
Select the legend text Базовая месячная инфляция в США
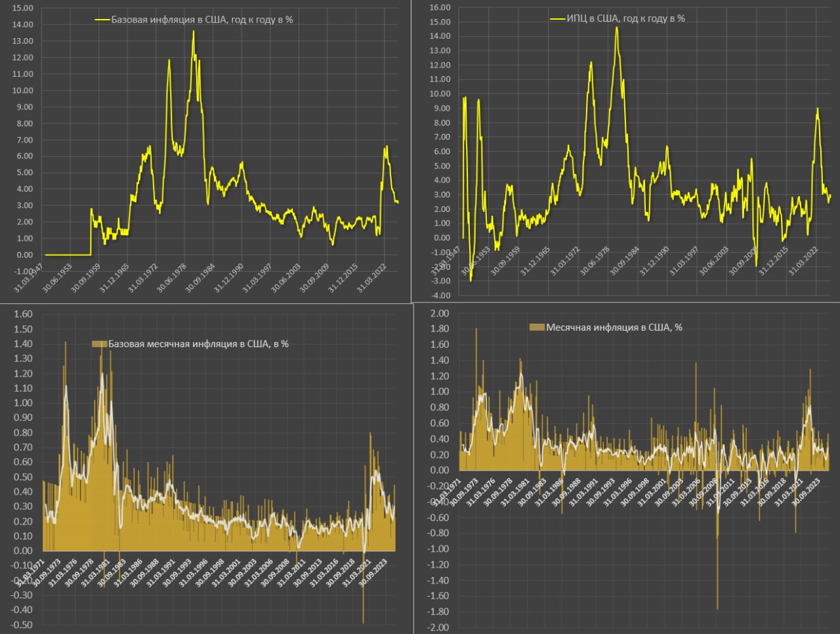198,344
